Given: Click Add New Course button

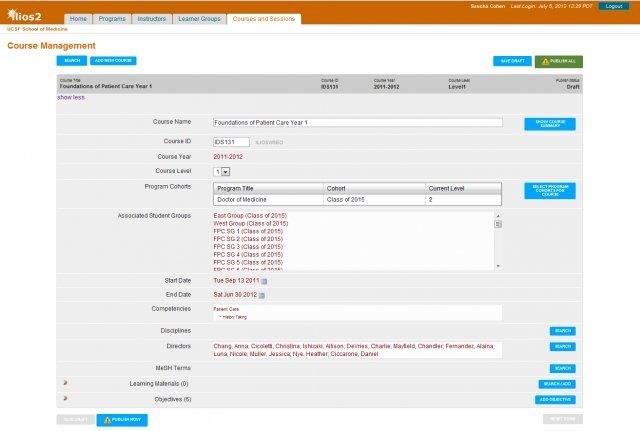Looking at the screenshot, I should 113,61.
